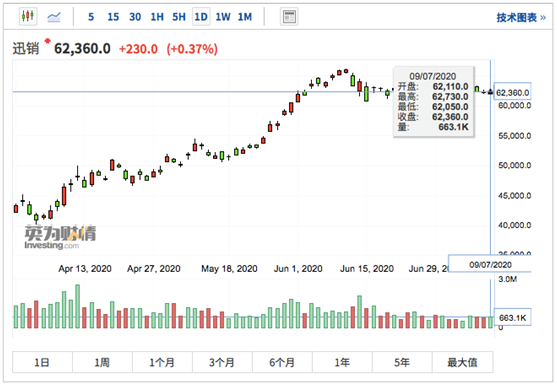This screenshot has width=557, height=386.
Task: Switch to the line chart icon
Action: coord(54,17)
